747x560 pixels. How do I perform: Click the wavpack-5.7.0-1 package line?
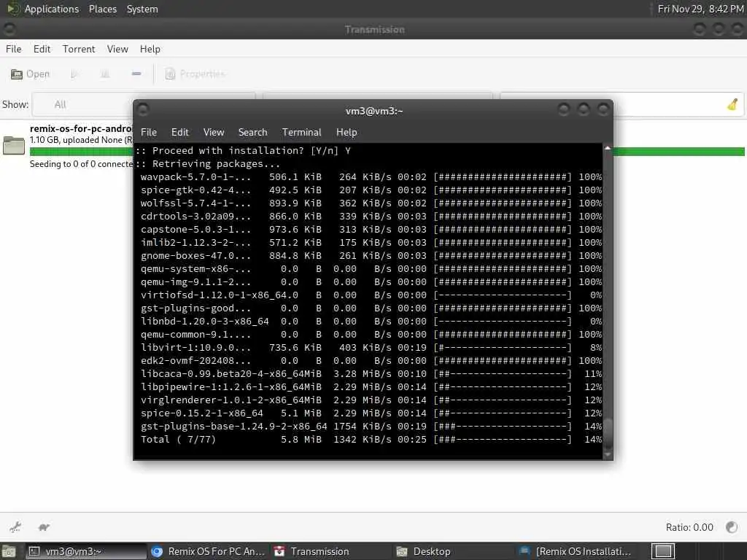[x=371, y=177]
